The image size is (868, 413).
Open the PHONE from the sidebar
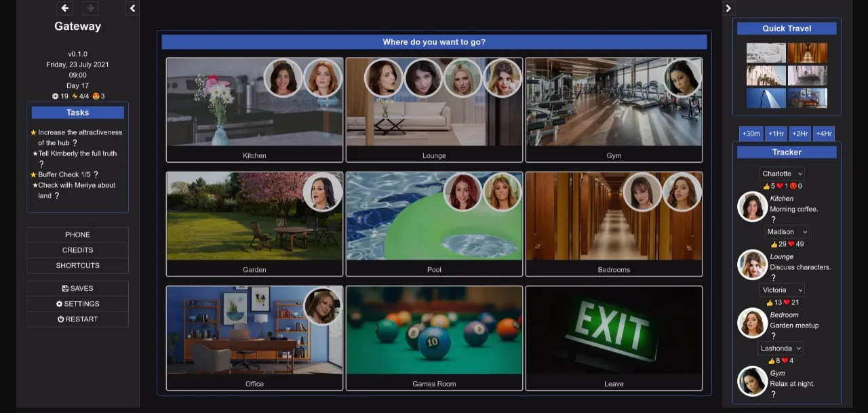[77, 235]
